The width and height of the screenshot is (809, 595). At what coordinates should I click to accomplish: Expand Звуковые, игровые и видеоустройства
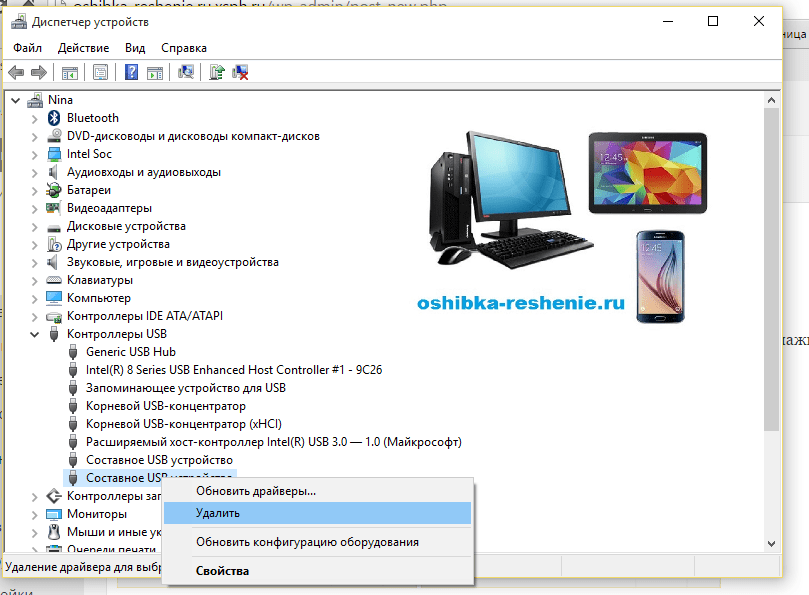pos(35,263)
